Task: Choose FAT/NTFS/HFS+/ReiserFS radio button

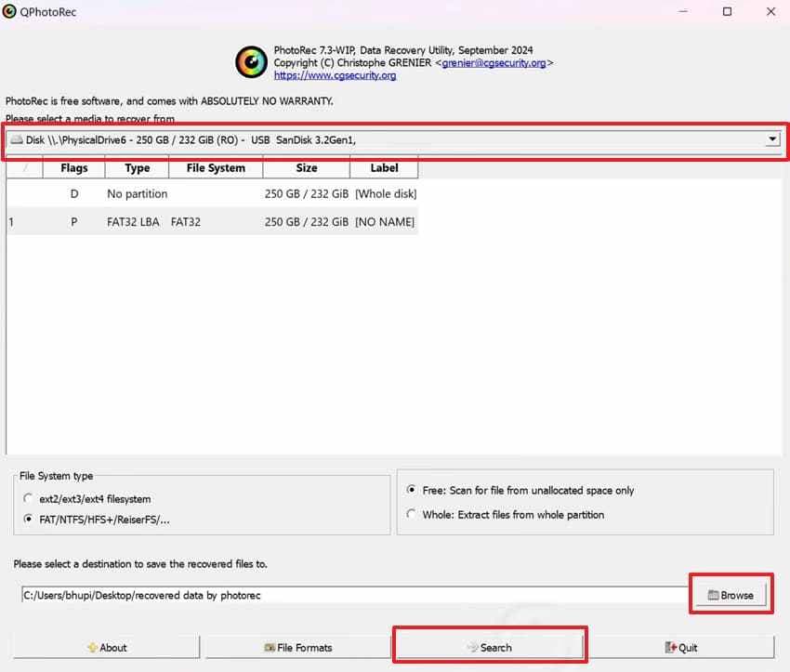Action: tap(28, 519)
